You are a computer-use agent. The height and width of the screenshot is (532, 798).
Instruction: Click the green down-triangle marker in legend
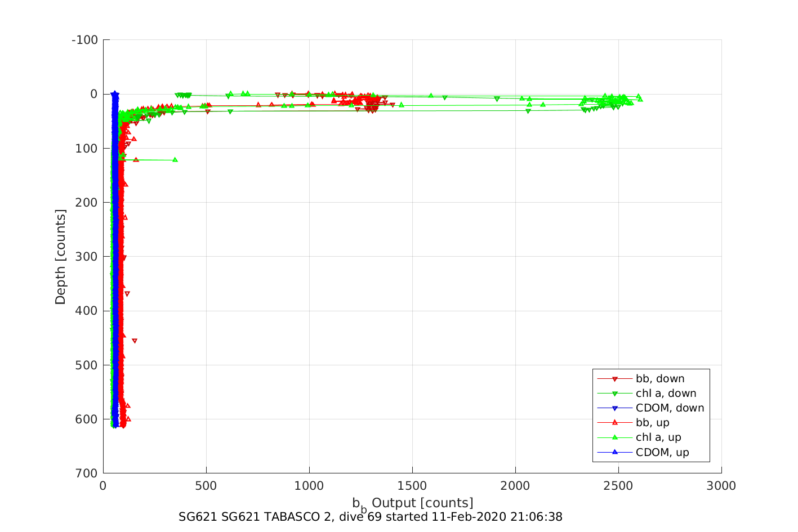tap(615, 394)
